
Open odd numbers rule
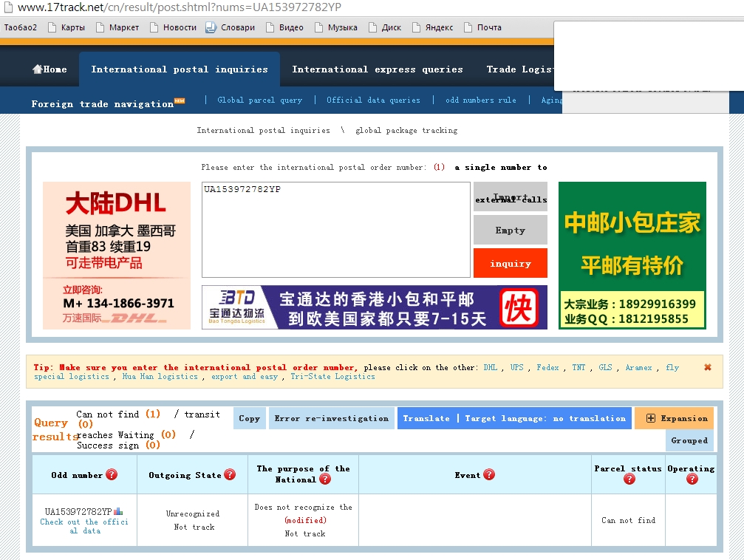tap(481, 100)
